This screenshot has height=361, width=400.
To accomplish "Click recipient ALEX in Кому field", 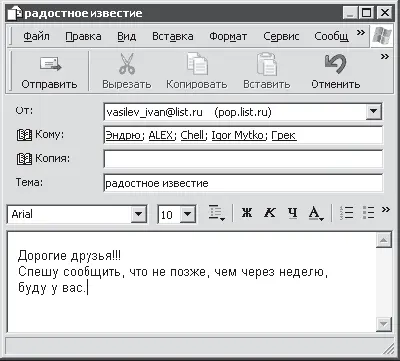I will tap(161, 135).
